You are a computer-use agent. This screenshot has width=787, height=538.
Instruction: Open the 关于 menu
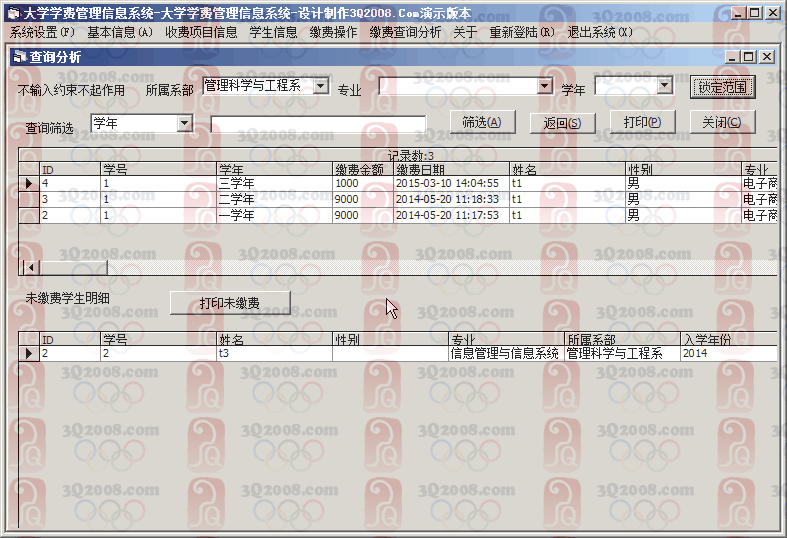(x=465, y=32)
